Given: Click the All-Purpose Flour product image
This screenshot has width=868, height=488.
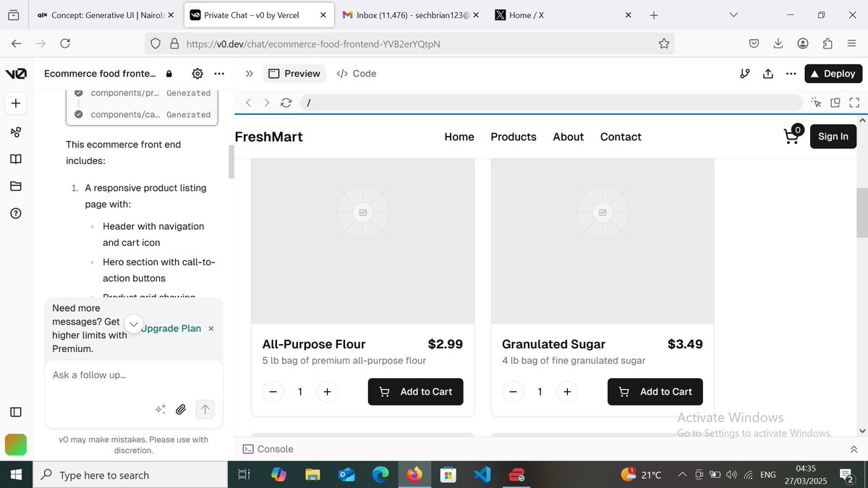Looking at the screenshot, I should pyautogui.click(x=363, y=241).
